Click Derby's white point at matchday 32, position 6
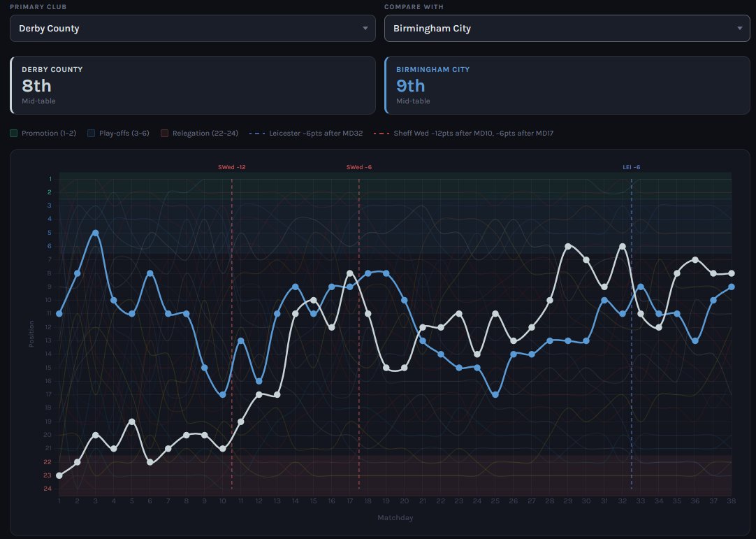The image size is (756, 539). point(623,247)
